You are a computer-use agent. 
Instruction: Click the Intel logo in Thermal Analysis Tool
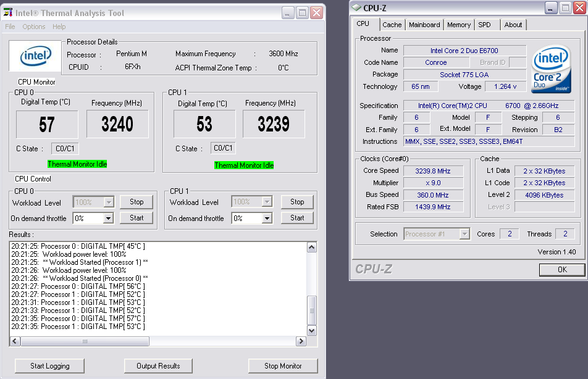35,56
